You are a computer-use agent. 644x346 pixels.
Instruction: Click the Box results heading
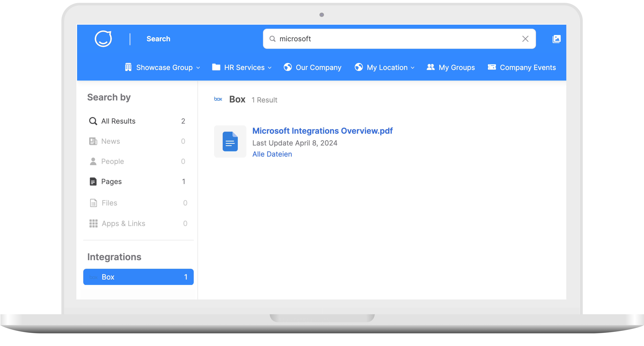[237, 99]
